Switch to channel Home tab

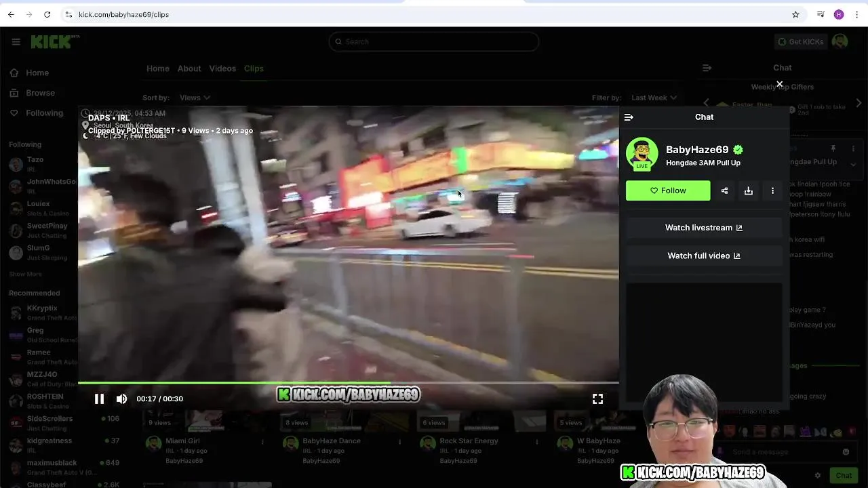point(158,68)
